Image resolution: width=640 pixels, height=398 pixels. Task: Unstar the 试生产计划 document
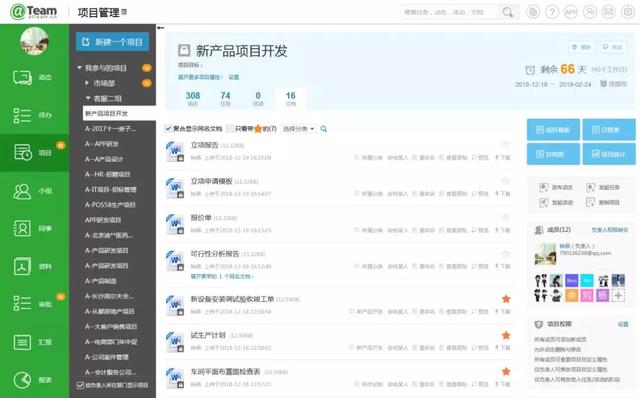coord(506,335)
